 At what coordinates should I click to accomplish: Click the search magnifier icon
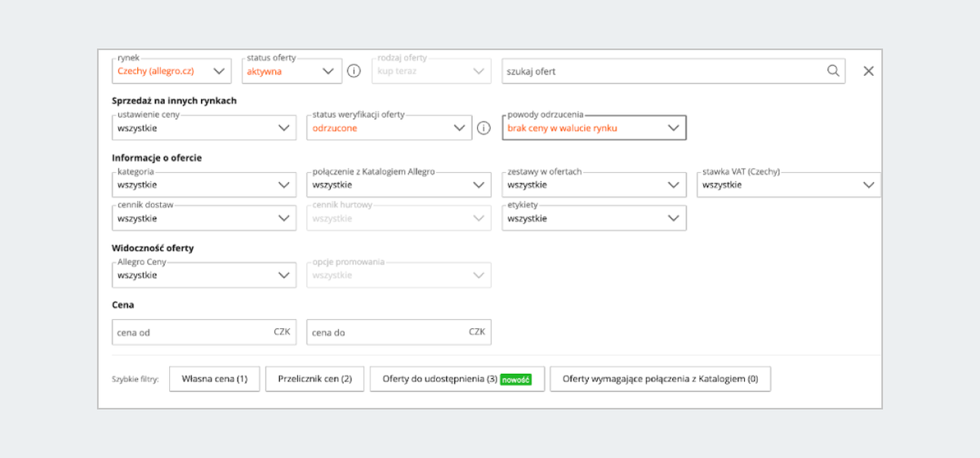[833, 71]
